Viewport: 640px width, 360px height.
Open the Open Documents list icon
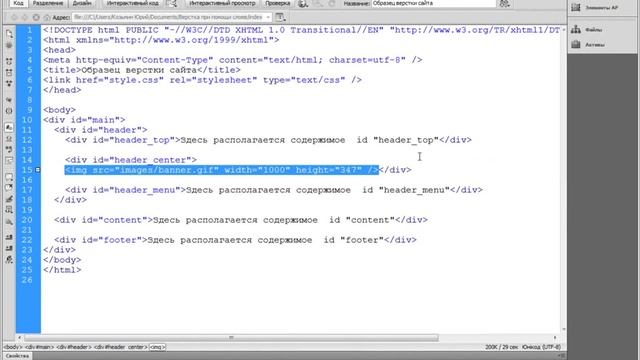[x=9, y=33]
